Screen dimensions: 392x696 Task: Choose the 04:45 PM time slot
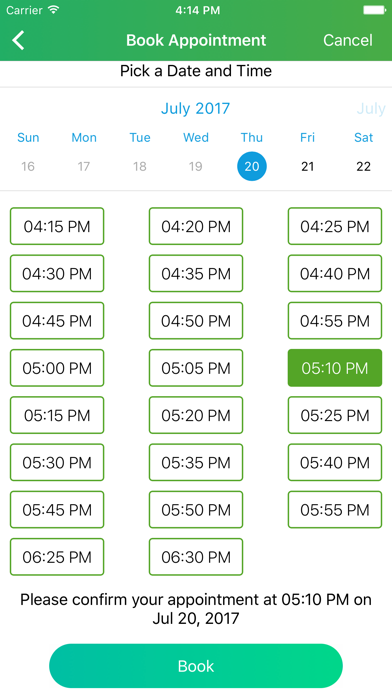(57, 321)
